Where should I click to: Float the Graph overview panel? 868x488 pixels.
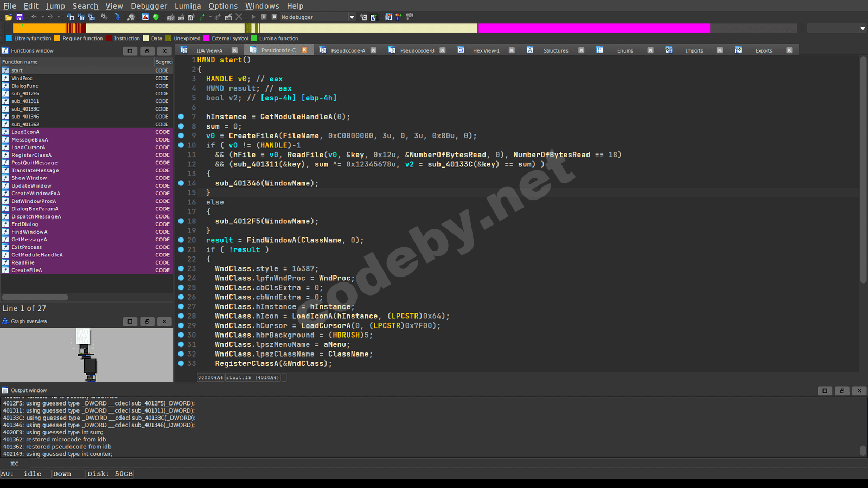pyautogui.click(x=147, y=321)
